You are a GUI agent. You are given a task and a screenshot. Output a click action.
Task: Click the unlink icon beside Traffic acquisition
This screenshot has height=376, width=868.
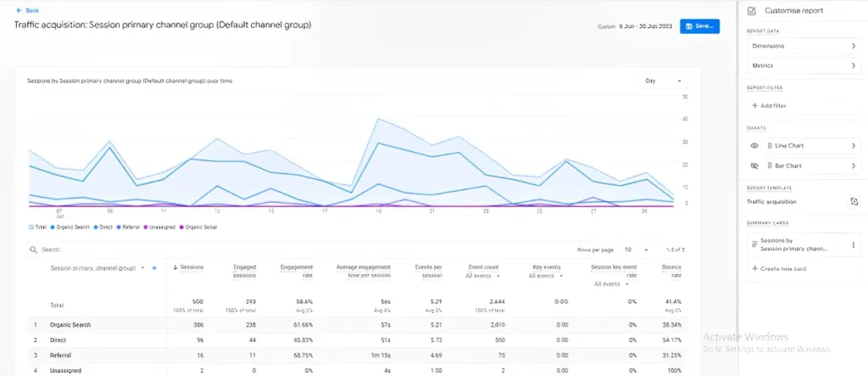point(854,202)
